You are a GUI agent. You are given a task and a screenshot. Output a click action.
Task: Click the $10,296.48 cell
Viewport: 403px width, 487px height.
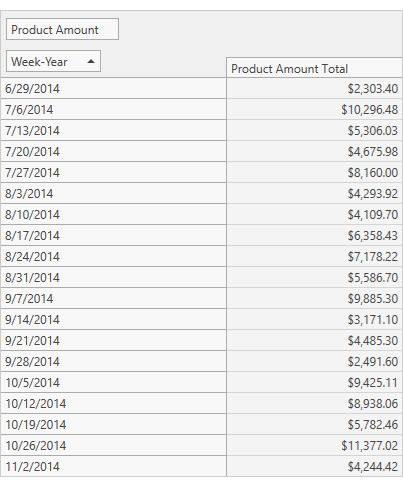pos(314,109)
